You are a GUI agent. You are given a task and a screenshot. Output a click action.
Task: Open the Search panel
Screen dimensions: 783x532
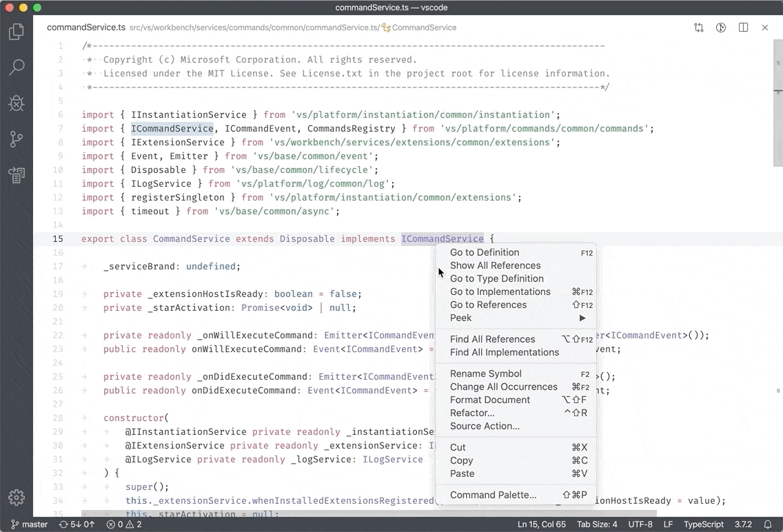[16, 67]
